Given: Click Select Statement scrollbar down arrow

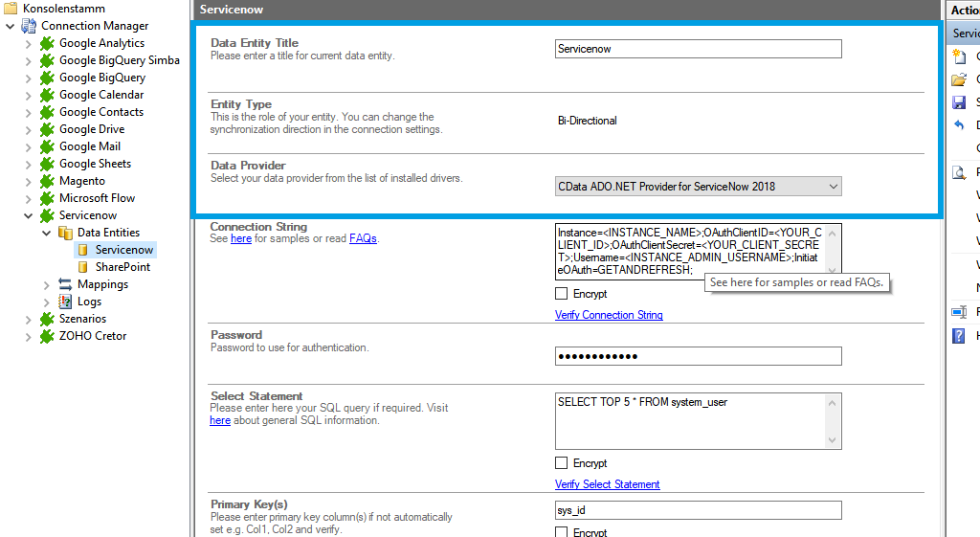Looking at the screenshot, I should click(x=832, y=440).
